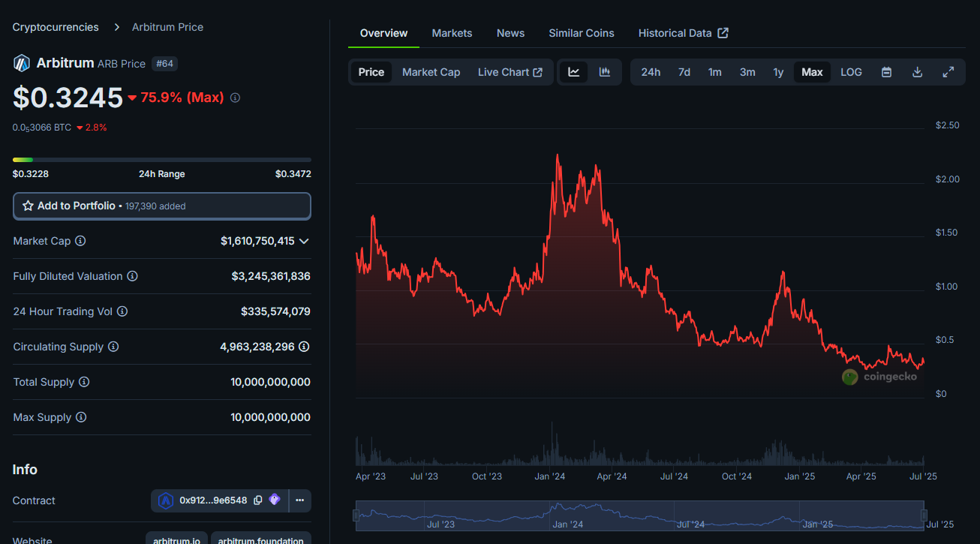The height and width of the screenshot is (544, 980).
Task: Set chart range to 7d
Action: pos(684,72)
